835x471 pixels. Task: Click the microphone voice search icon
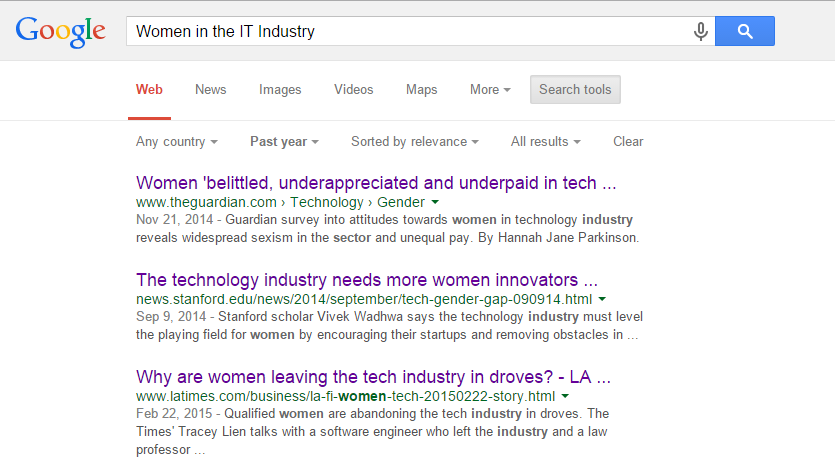[701, 31]
